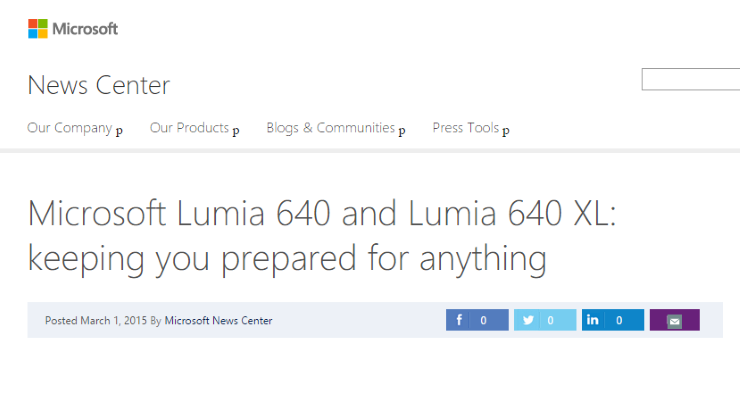Email this article using envelope icon
This screenshot has height=400, width=740.
(674, 321)
